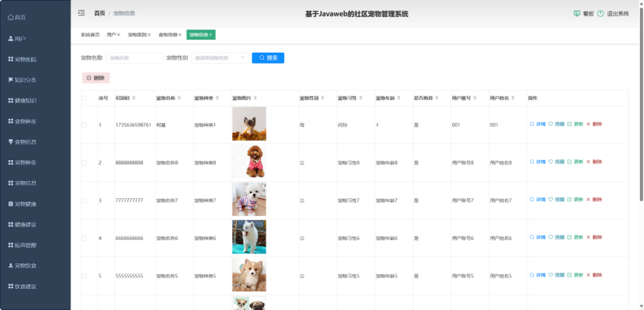
Task: Tick the select-all checkbox in table header
Action: pos(84,98)
